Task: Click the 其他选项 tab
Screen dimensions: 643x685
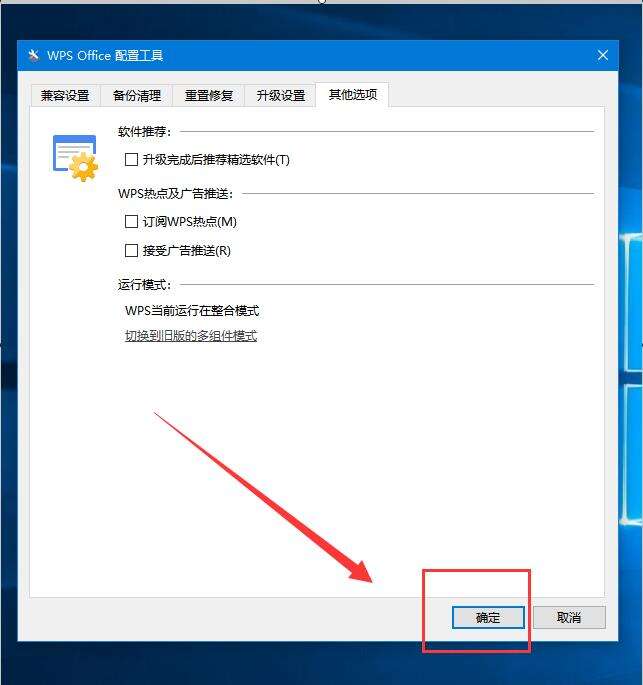Action: click(353, 94)
